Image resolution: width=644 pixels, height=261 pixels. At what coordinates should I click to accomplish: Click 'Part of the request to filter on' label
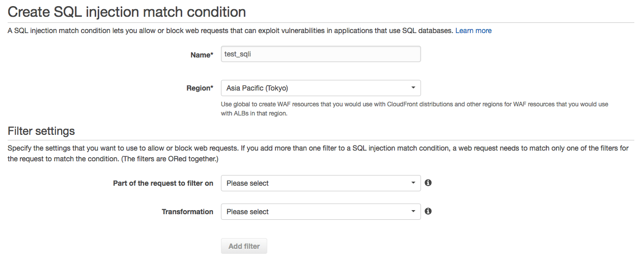163,183
